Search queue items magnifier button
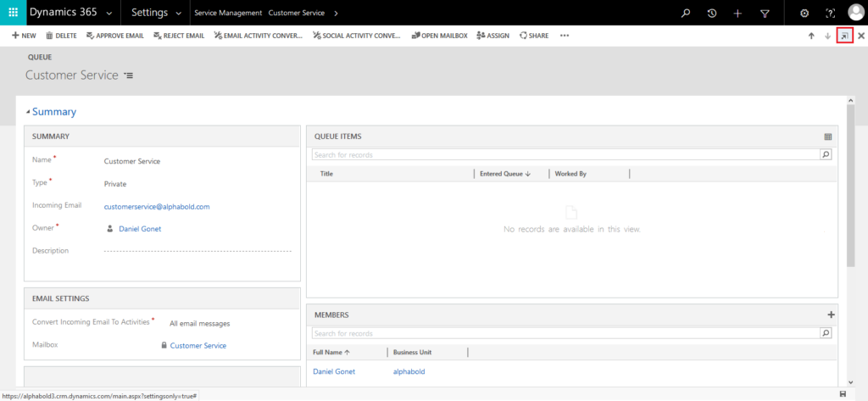Screen dimensions: 868x401 click(x=826, y=154)
